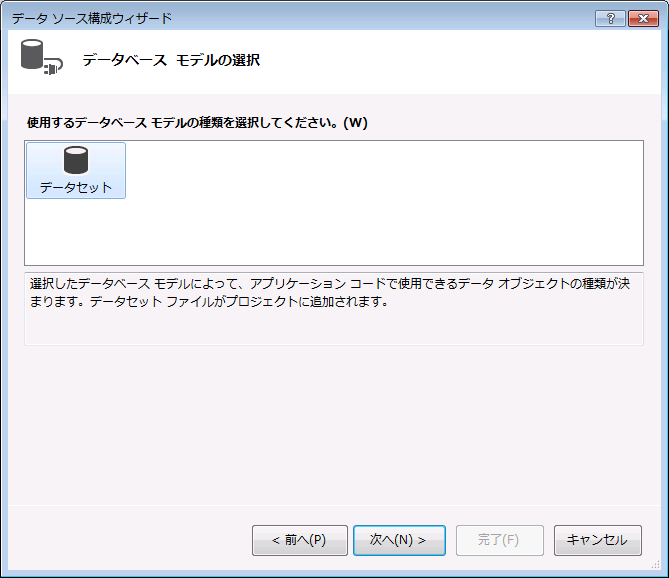
Task: Click the データセット label text
Action: (x=76, y=187)
